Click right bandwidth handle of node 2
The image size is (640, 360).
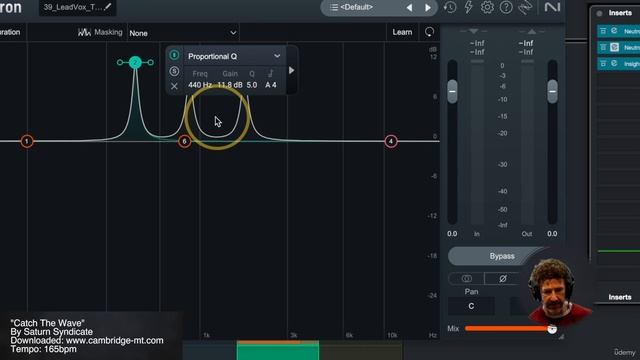[x=151, y=62]
